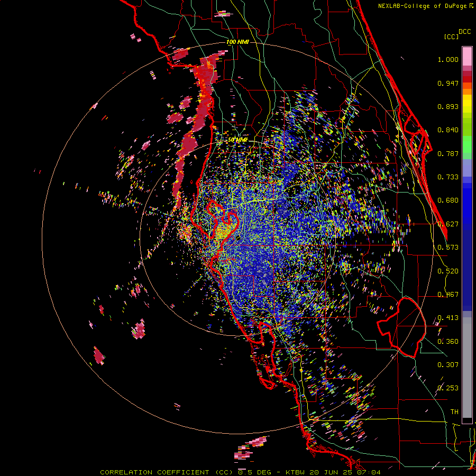
Task: Select the 0.787 scale value
Action: 448,153
